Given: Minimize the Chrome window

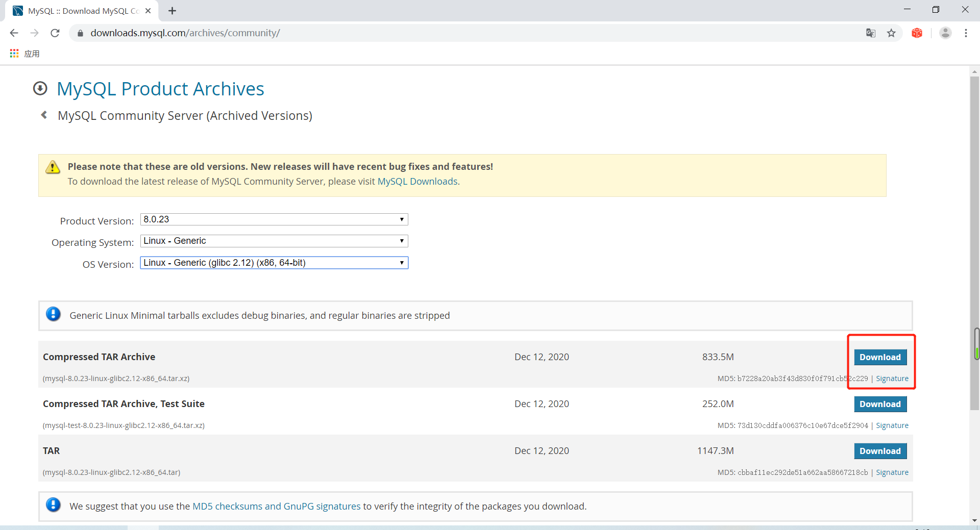Looking at the screenshot, I should coord(907,9).
